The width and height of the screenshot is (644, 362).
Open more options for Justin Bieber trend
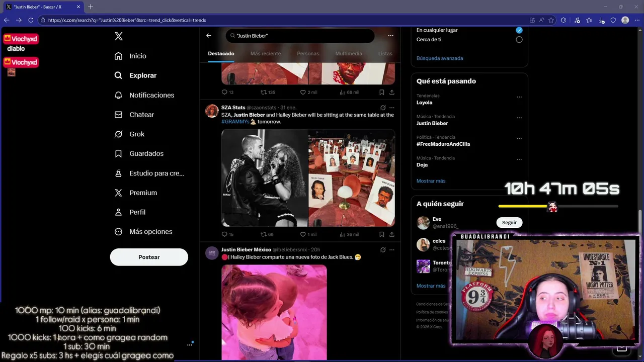[x=519, y=118]
